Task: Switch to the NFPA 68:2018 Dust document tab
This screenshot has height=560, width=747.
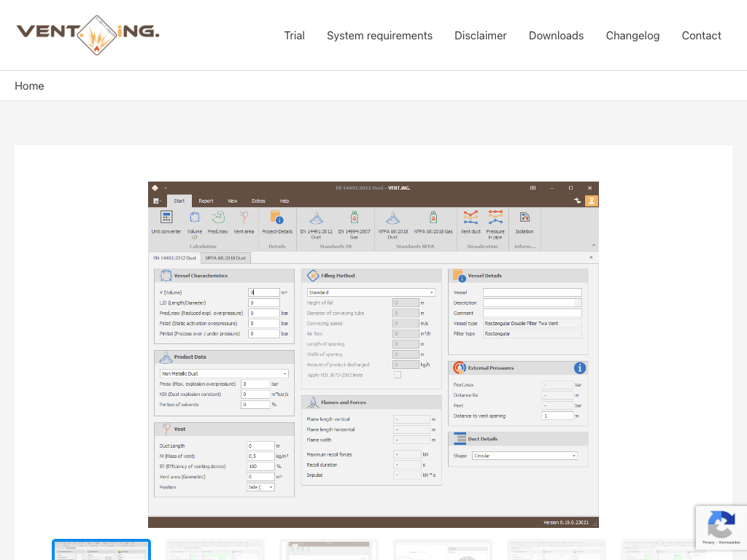Action: coord(225,258)
